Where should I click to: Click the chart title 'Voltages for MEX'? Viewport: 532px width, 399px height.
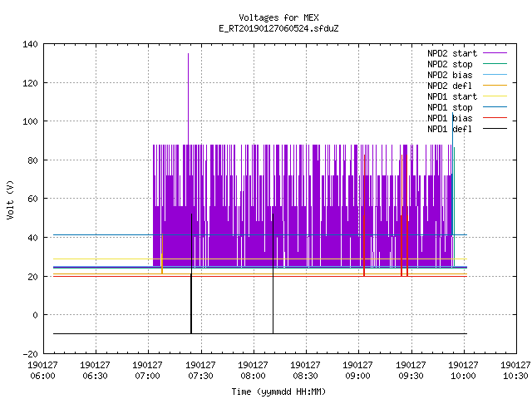[278, 17]
